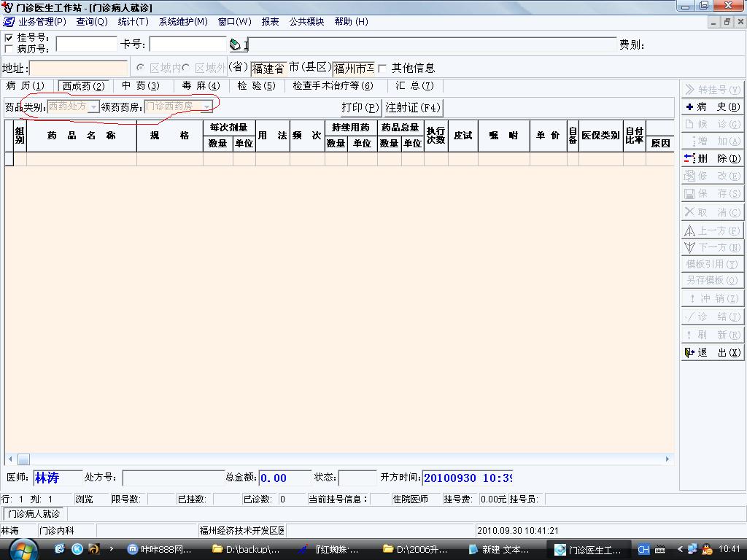Click 另存模板(O) save template button
The image size is (747, 560).
[x=712, y=280]
